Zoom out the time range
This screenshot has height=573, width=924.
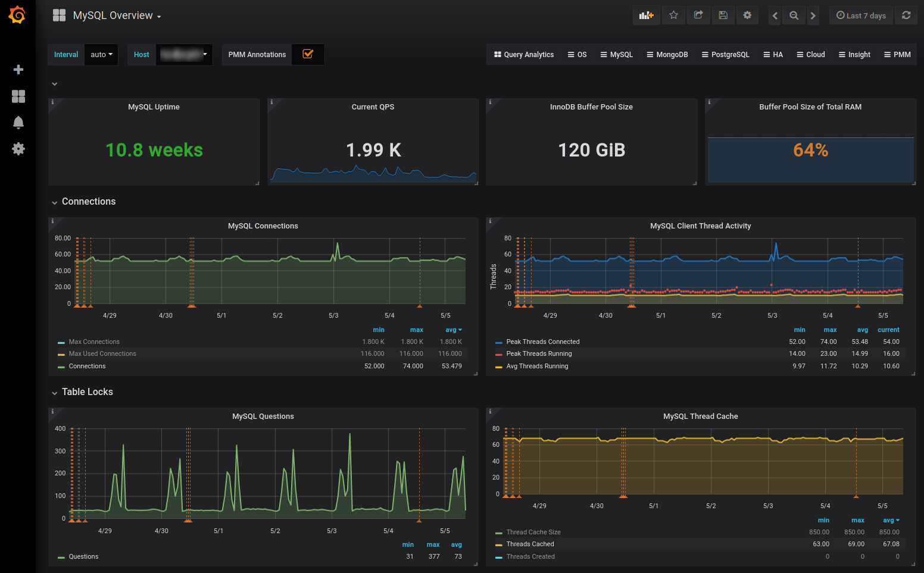794,16
